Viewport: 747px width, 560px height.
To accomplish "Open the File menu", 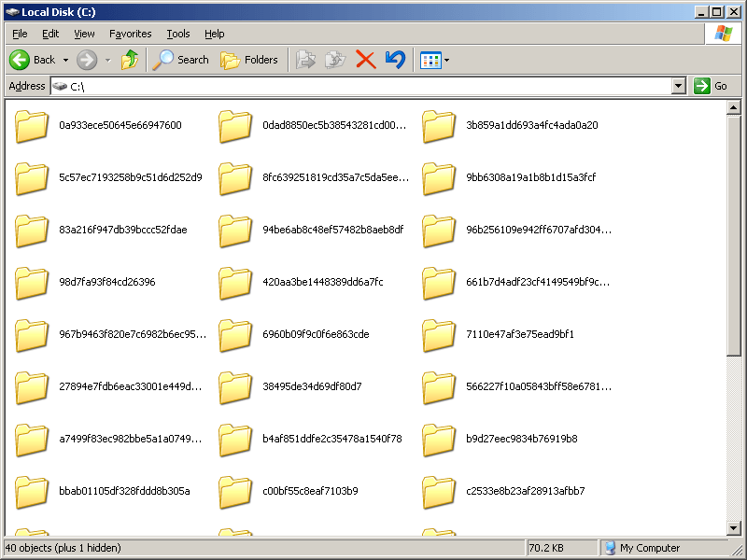I will [x=19, y=34].
